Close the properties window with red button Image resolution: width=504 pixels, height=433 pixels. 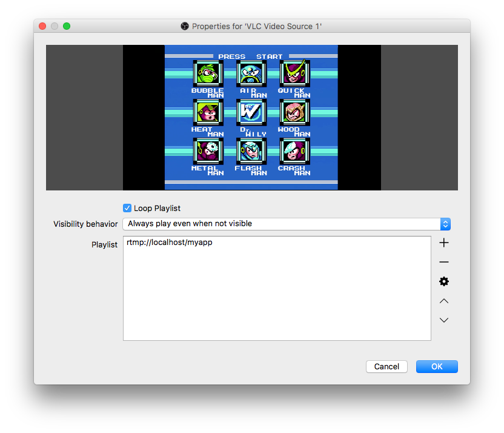click(42, 26)
